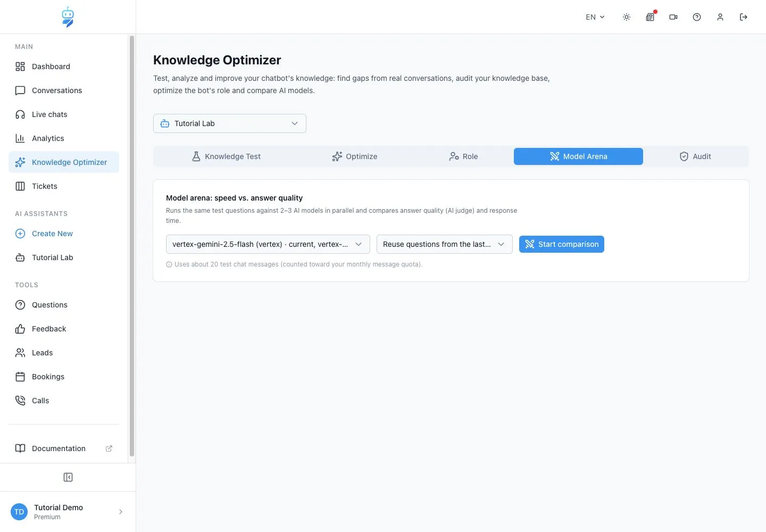Click the chatbot logo at top left
766x532 pixels.
click(68, 17)
